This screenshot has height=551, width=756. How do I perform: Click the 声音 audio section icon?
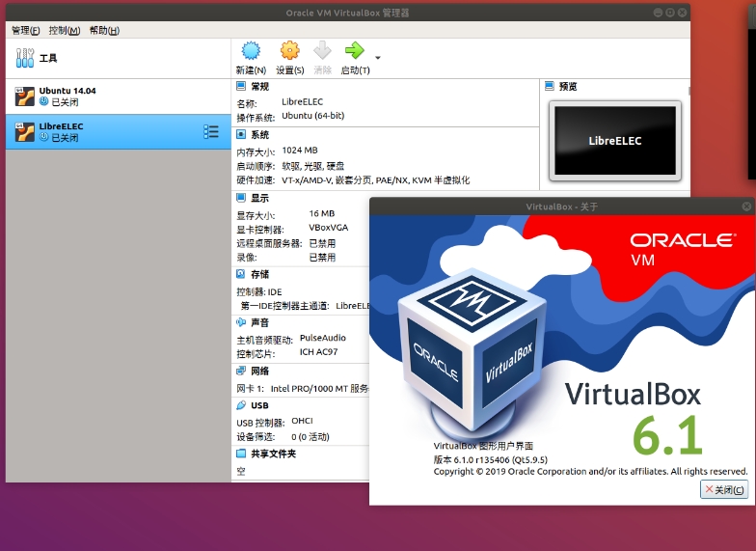click(x=241, y=322)
